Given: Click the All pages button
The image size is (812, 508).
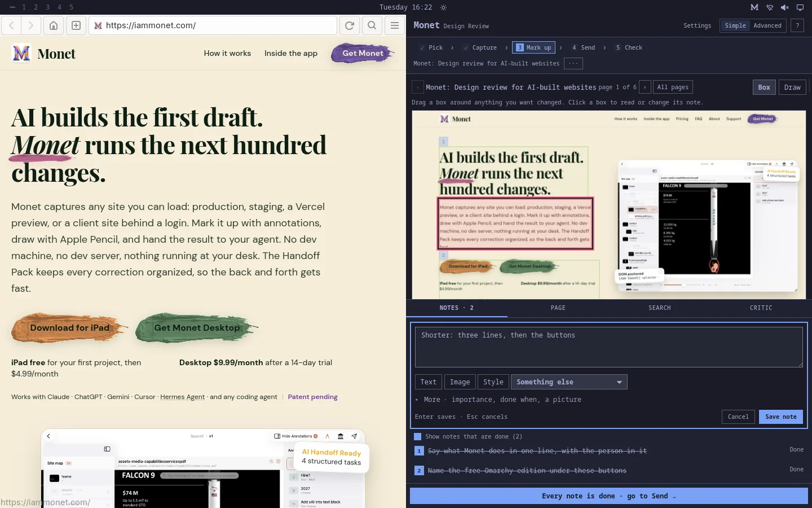Looking at the screenshot, I should point(673,87).
